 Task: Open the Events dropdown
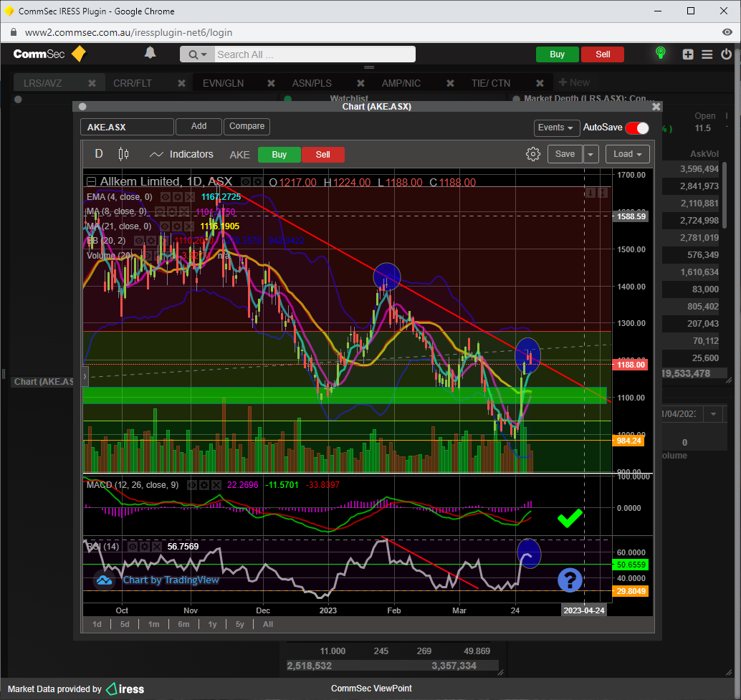pyautogui.click(x=557, y=128)
